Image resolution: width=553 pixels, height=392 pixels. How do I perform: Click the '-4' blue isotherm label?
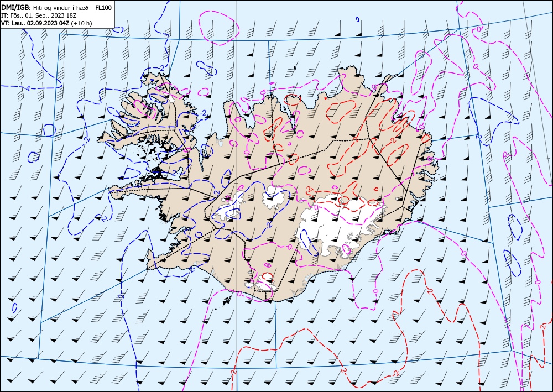click(27, 88)
